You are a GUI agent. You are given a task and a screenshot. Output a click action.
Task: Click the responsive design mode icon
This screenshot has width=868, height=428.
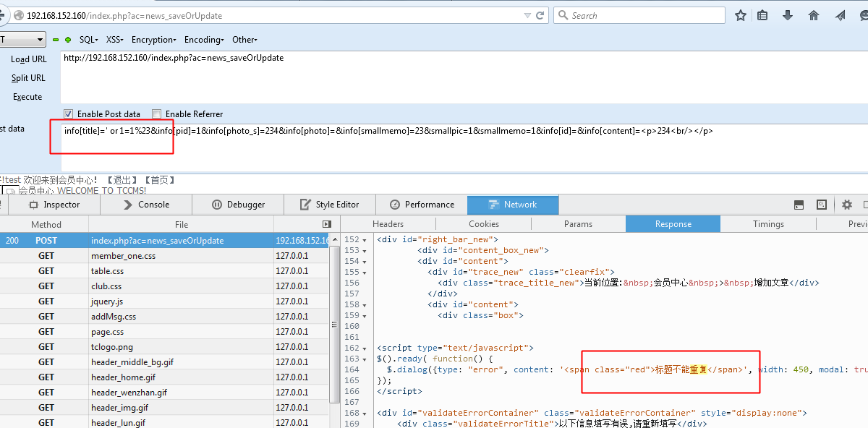(x=822, y=205)
